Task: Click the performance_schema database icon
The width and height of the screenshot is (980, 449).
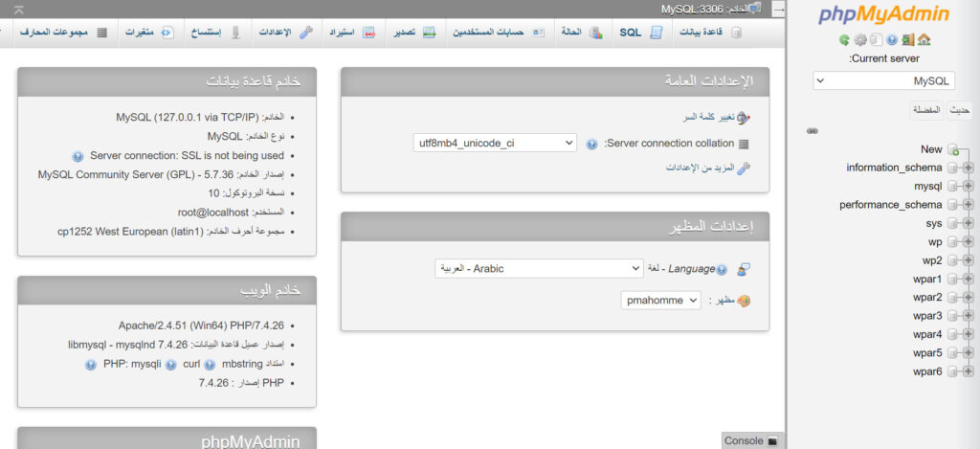Action: (x=952, y=205)
